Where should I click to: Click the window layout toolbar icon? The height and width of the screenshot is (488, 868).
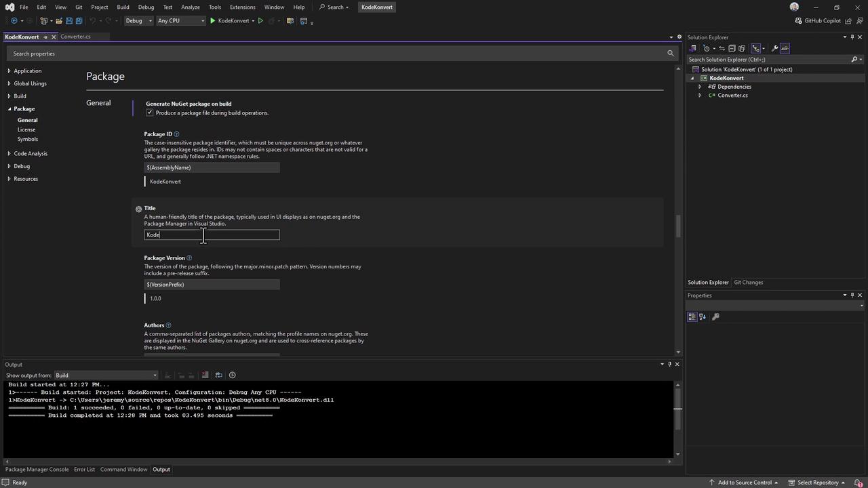(x=303, y=21)
